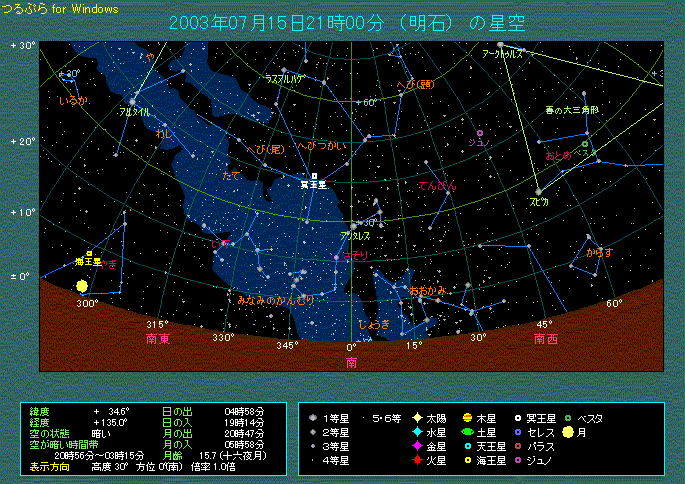Click the Mercury (水星) legend icon
The image size is (685, 484).
click(416, 432)
